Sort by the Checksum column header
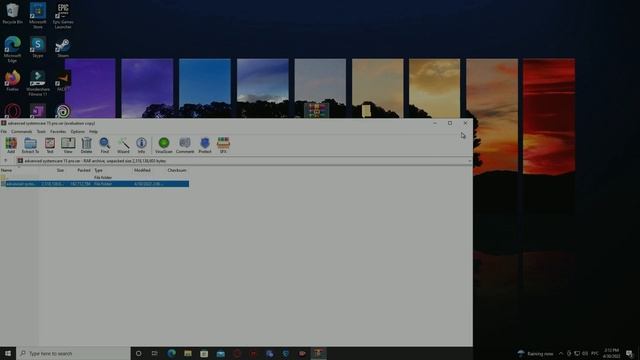Image resolution: width=640 pixels, height=360 pixels. [x=177, y=170]
